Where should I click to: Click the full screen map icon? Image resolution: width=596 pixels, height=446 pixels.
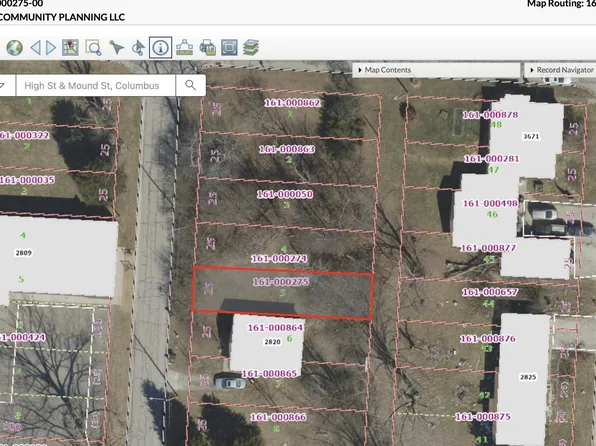(x=229, y=48)
